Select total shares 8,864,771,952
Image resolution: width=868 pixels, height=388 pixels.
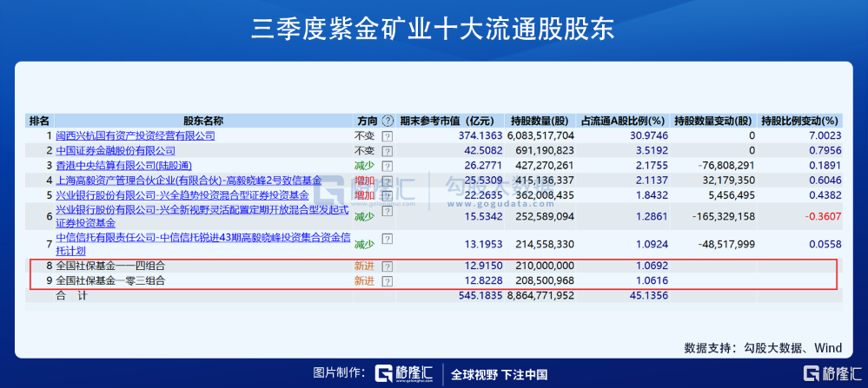pyautogui.click(x=540, y=295)
